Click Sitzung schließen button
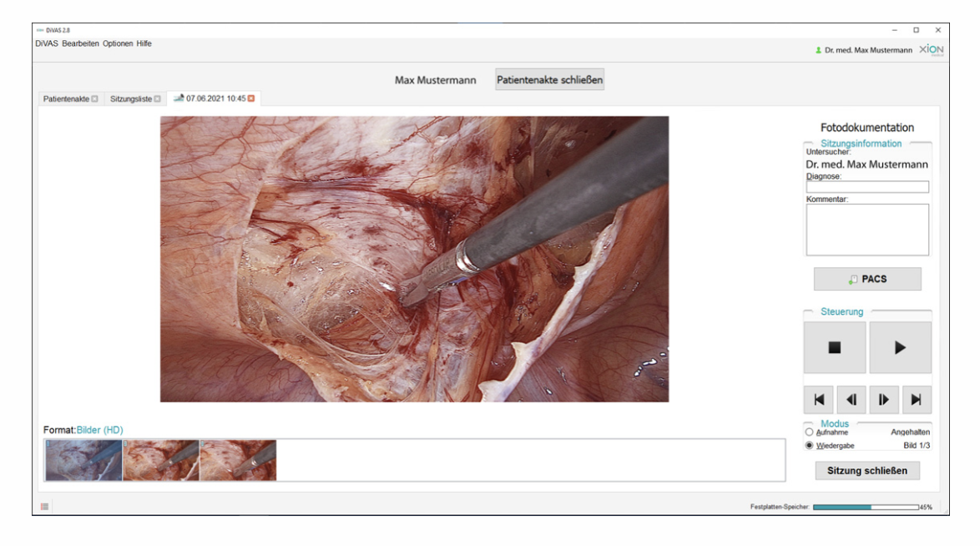The height and width of the screenshot is (546, 980). (866, 470)
